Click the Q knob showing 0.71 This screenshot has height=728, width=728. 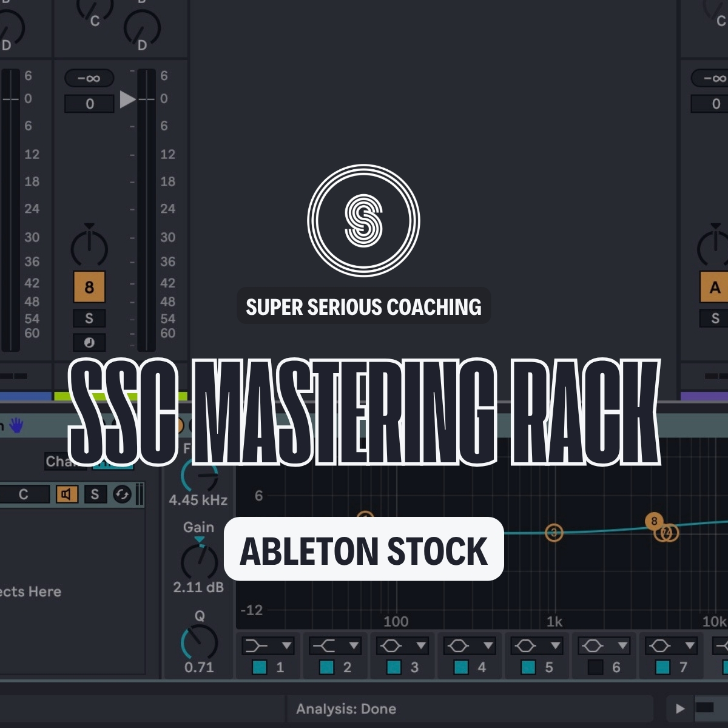200,642
